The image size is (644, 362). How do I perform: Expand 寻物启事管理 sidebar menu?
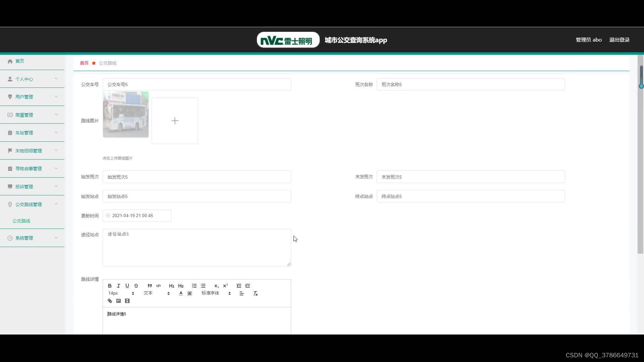(x=32, y=169)
